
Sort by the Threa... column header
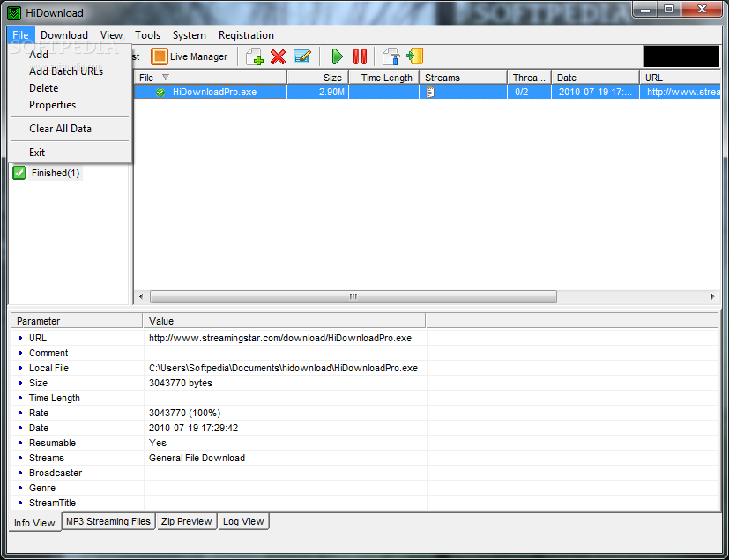[x=529, y=78]
